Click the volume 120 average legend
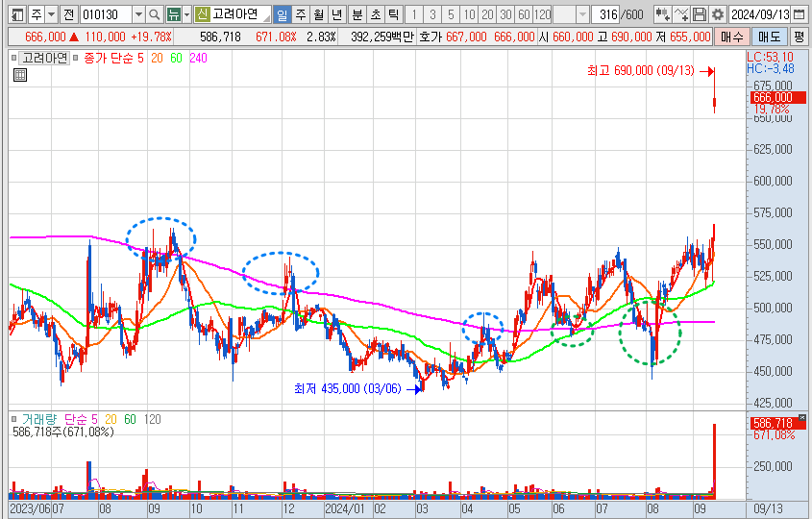 [x=152, y=419]
